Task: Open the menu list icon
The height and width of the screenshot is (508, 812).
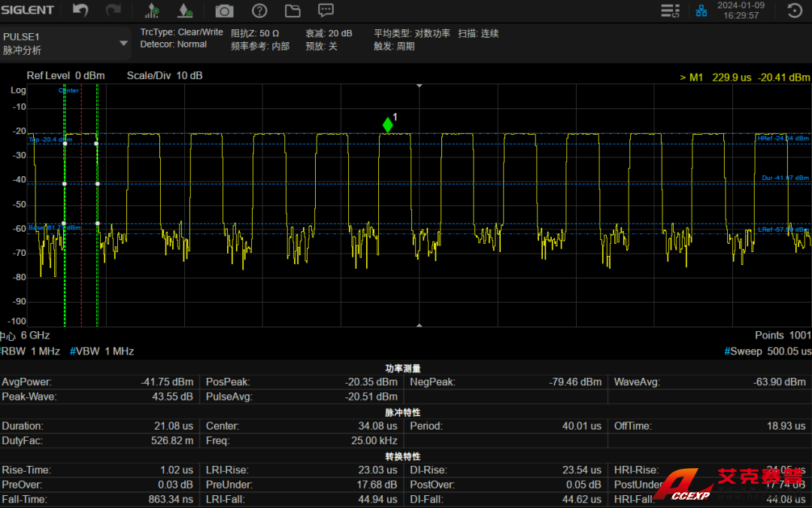Action: tap(670, 11)
